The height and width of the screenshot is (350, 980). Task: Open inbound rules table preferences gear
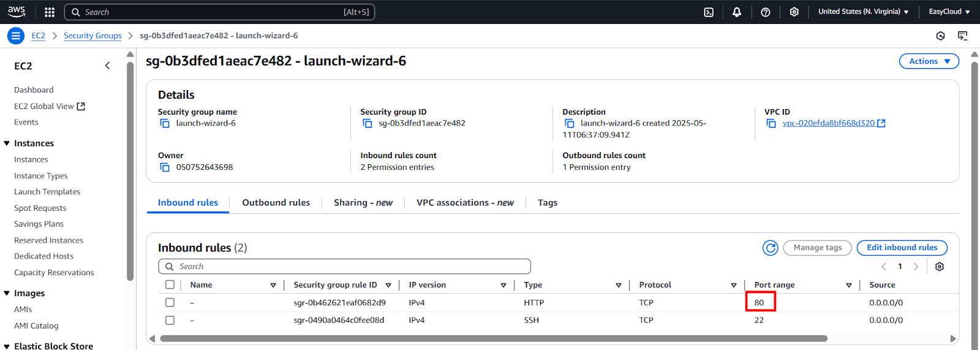coord(940,267)
